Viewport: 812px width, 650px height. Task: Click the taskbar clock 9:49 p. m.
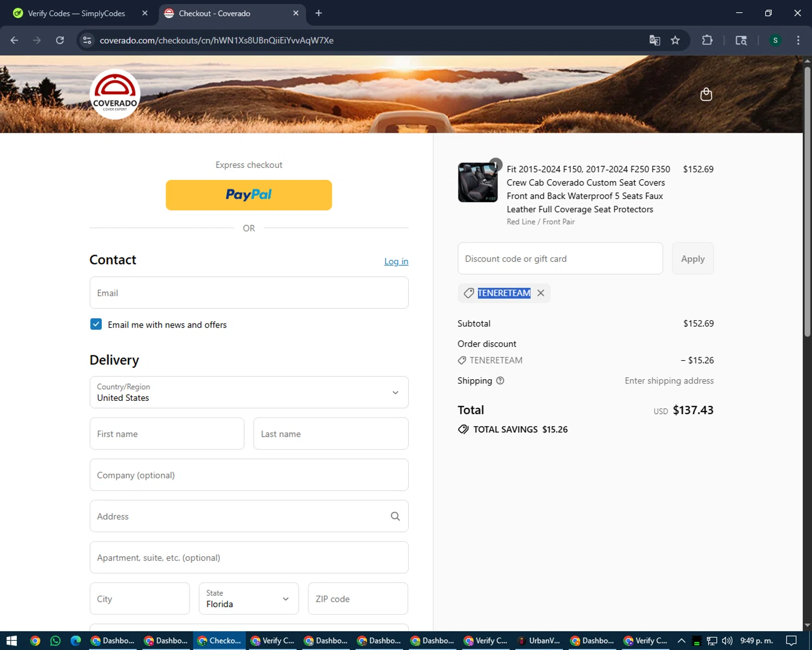tap(756, 641)
